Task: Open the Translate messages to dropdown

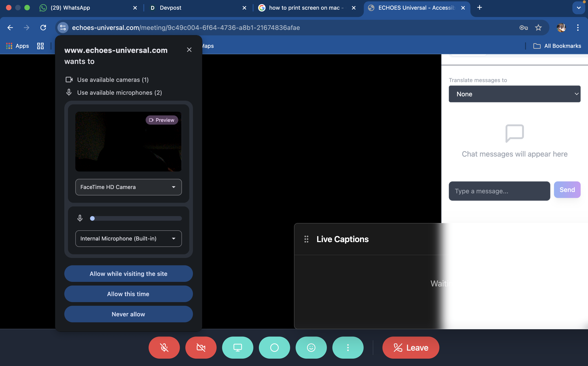Action: point(514,94)
